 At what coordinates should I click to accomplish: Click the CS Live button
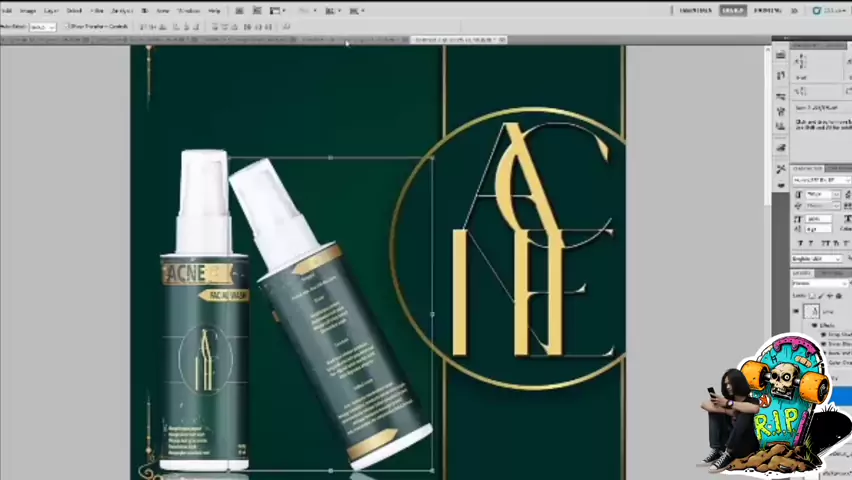point(829,10)
